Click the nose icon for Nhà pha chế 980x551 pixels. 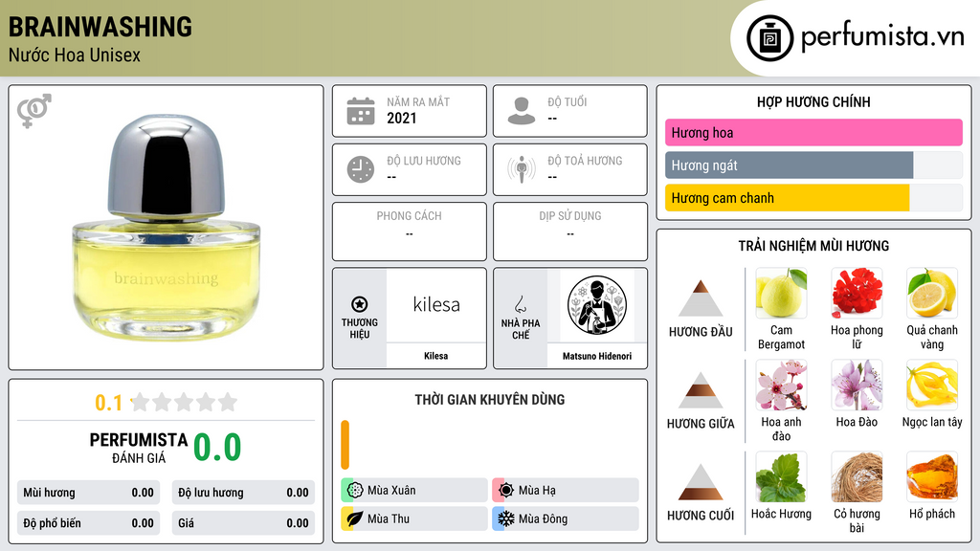tap(520, 304)
